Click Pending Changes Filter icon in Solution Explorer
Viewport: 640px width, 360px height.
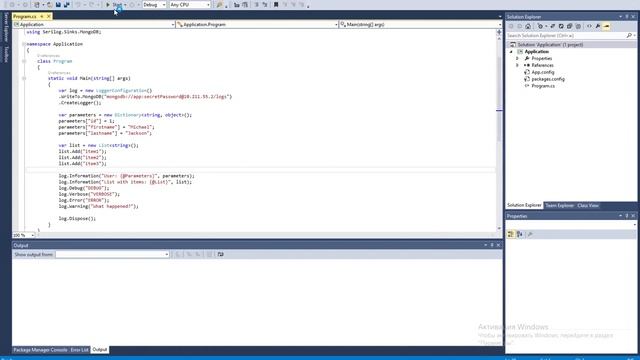541,26
